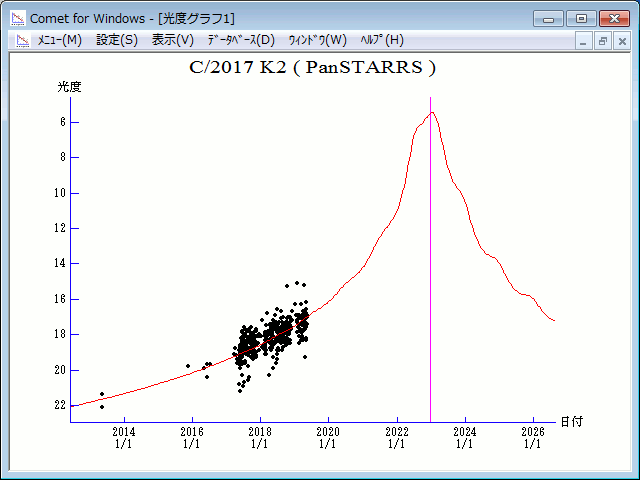The width and height of the screenshot is (640, 480).
Task: Click the 光度 magnitude axis label
Action: tap(69, 87)
